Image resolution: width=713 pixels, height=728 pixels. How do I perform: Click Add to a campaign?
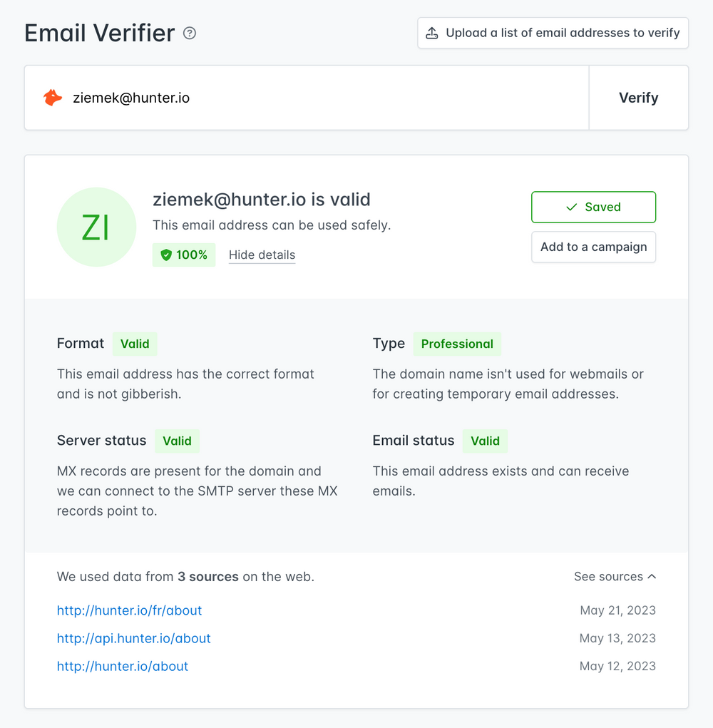[x=593, y=247]
